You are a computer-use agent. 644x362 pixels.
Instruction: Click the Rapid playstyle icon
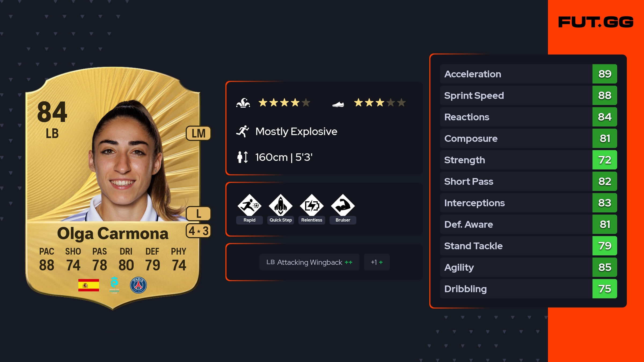point(249,205)
